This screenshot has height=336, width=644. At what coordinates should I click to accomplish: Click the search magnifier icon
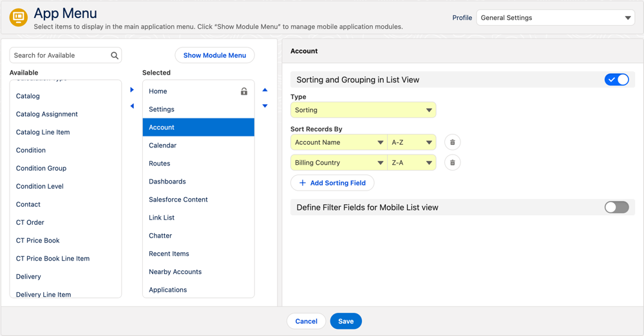click(x=115, y=56)
